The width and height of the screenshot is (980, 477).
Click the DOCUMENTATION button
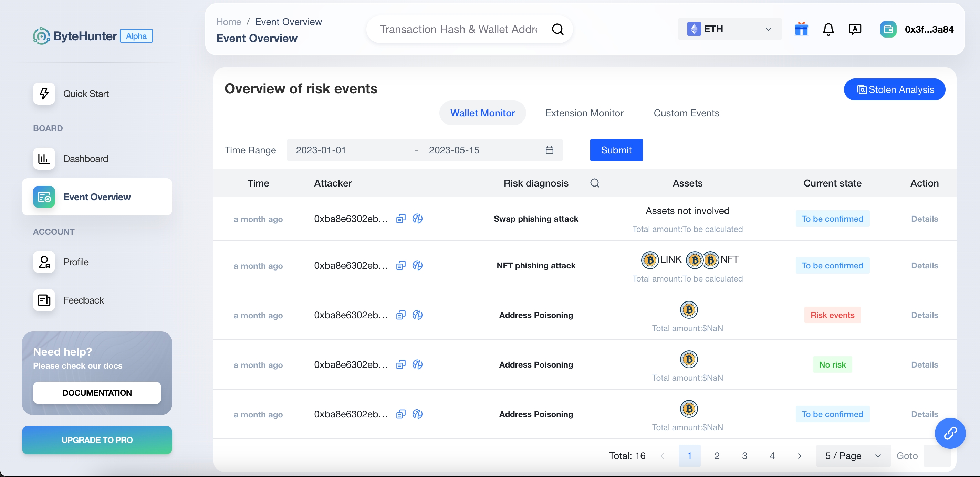point(97,393)
